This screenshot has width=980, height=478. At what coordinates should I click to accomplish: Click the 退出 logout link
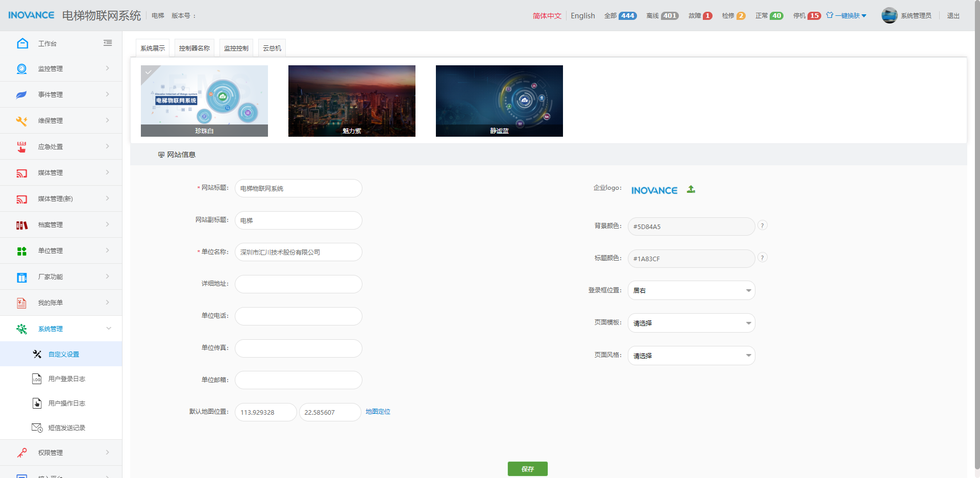click(953, 16)
